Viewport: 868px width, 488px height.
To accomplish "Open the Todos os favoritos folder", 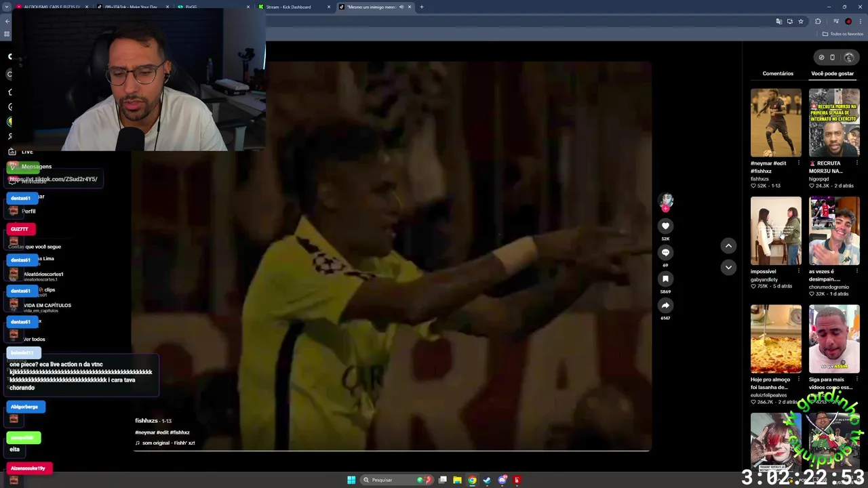I will click(843, 34).
